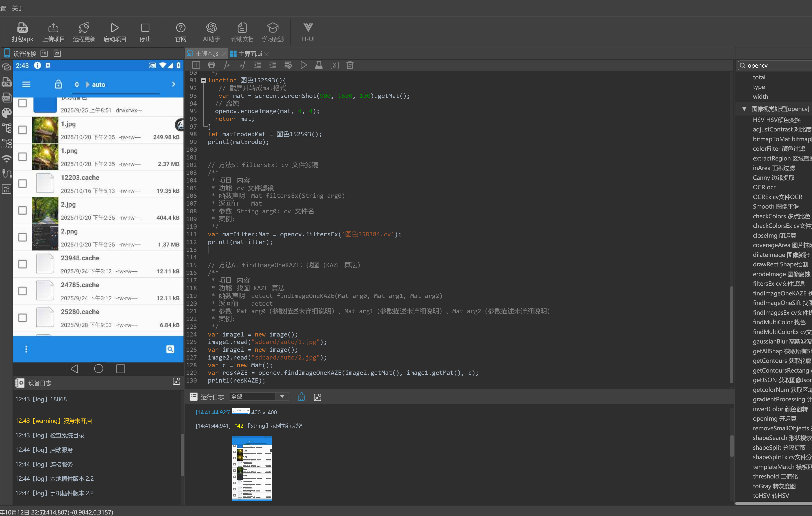Click the 打包apk package icon

pyautogui.click(x=22, y=28)
